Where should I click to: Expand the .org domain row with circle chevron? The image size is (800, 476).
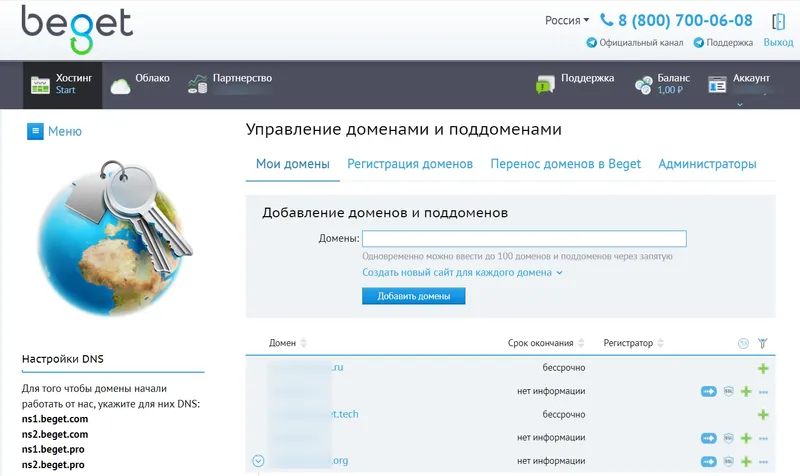point(258,461)
